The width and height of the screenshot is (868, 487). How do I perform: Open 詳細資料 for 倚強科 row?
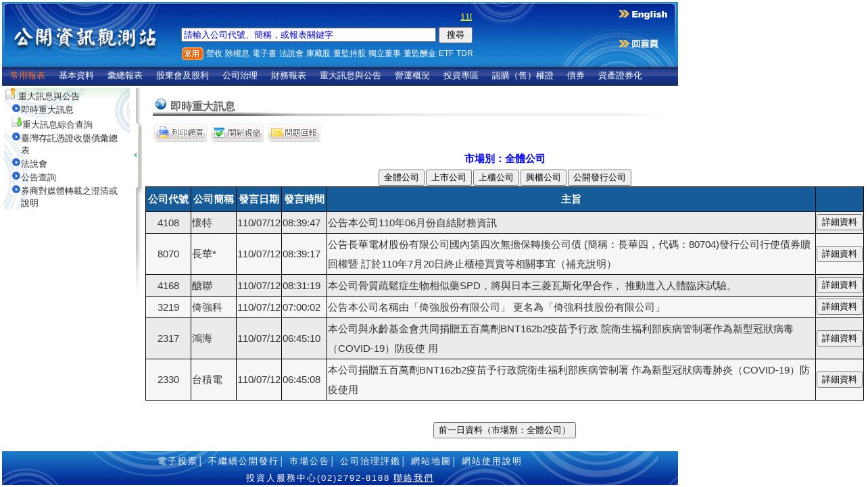pos(840,307)
